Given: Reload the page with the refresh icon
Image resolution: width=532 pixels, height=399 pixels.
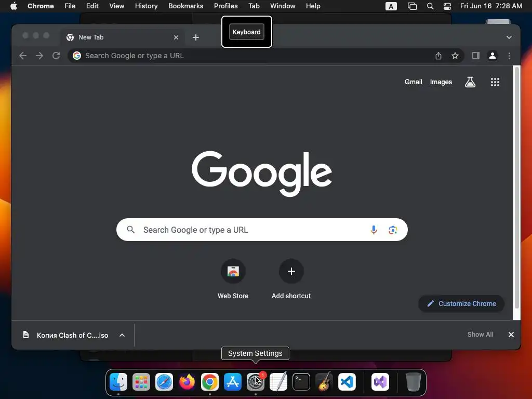Looking at the screenshot, I should 56,56.
